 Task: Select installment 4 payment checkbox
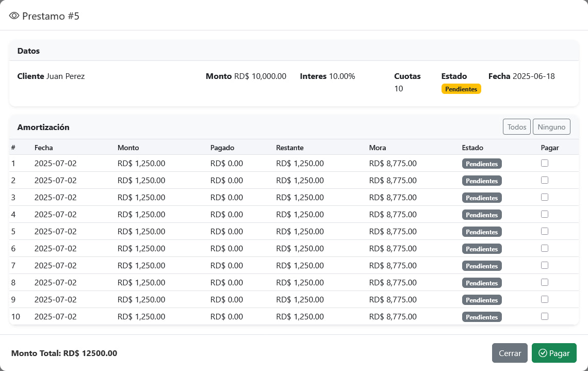click(545, 214)
